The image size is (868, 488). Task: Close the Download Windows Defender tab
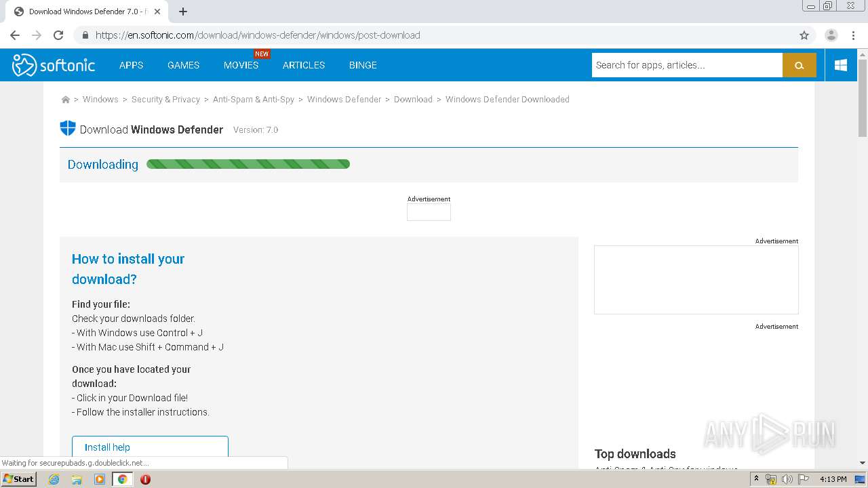point(157,12)
